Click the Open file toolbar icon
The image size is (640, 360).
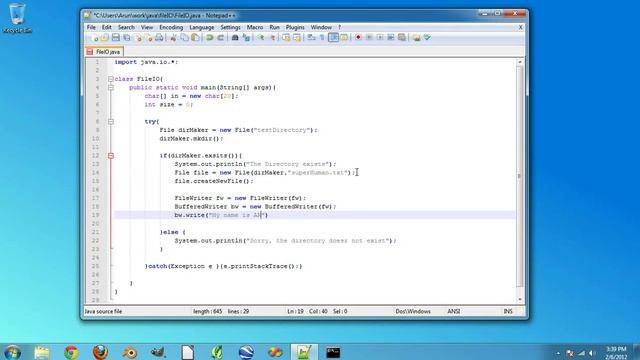[x=104, y=38]
